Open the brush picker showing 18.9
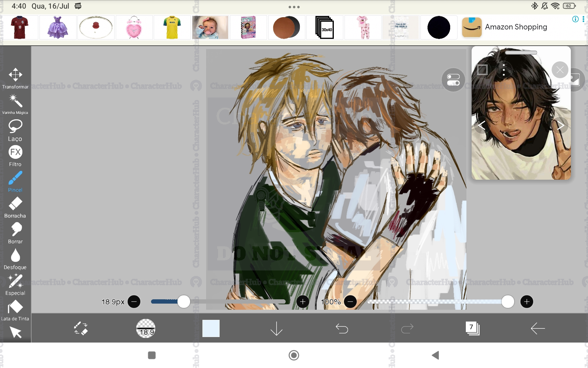588x368 pixels. 146,328
